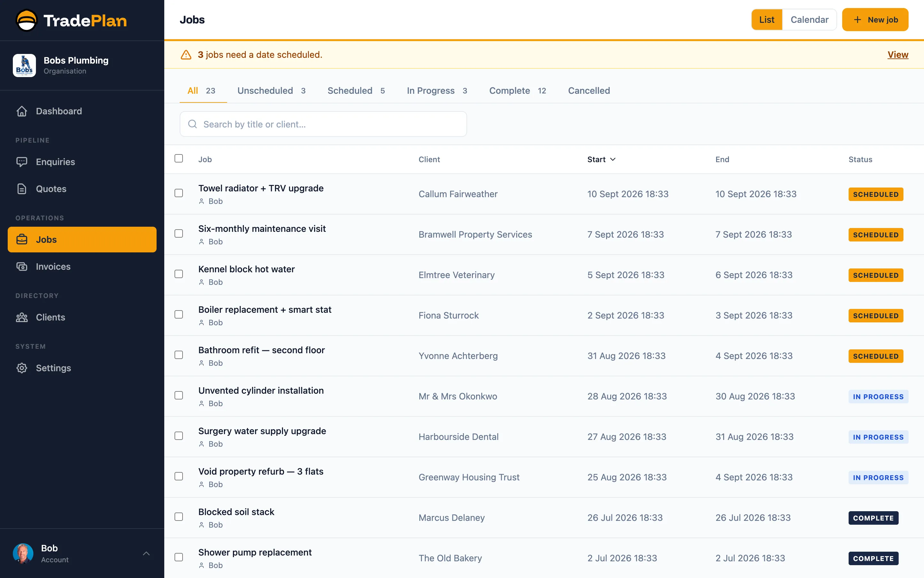Viewport: 924px width, 578px height.
Task: Click the New job button
Action: click(875, 20)
